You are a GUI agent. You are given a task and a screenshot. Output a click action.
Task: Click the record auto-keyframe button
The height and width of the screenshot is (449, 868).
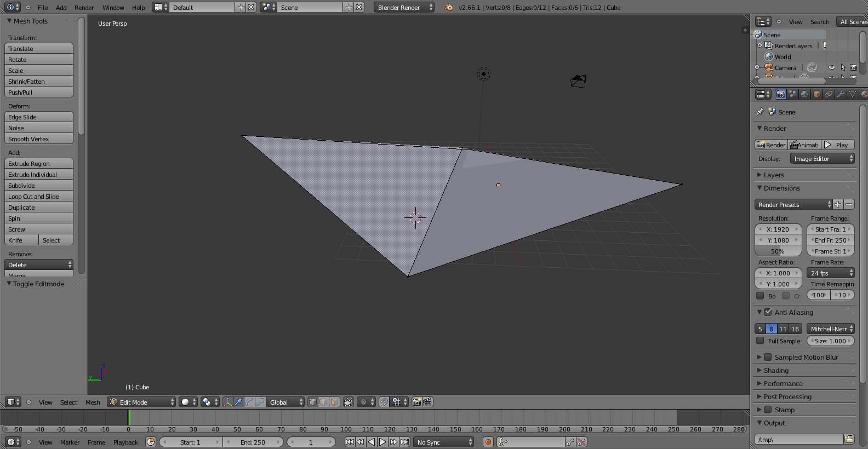click(488, 442)
